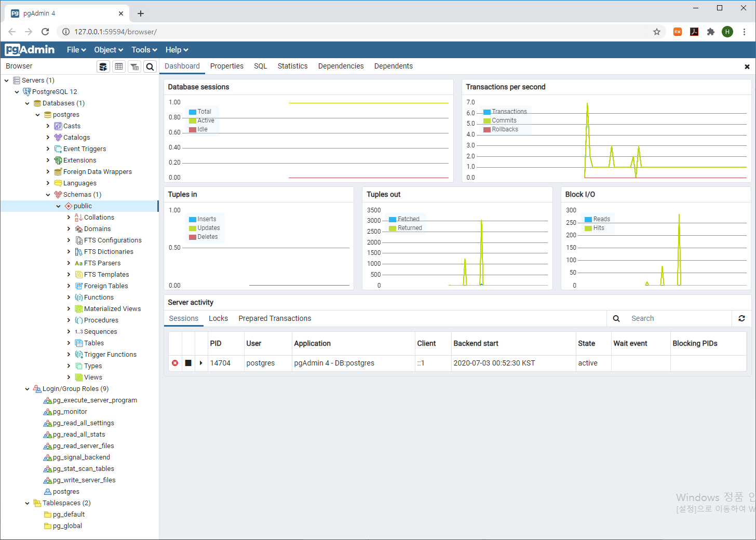This screenshot has height=540, width=756.
Task: Open the Adobe Acrobat extension icon
Action: pyautogui.click(x=694, y=32)
